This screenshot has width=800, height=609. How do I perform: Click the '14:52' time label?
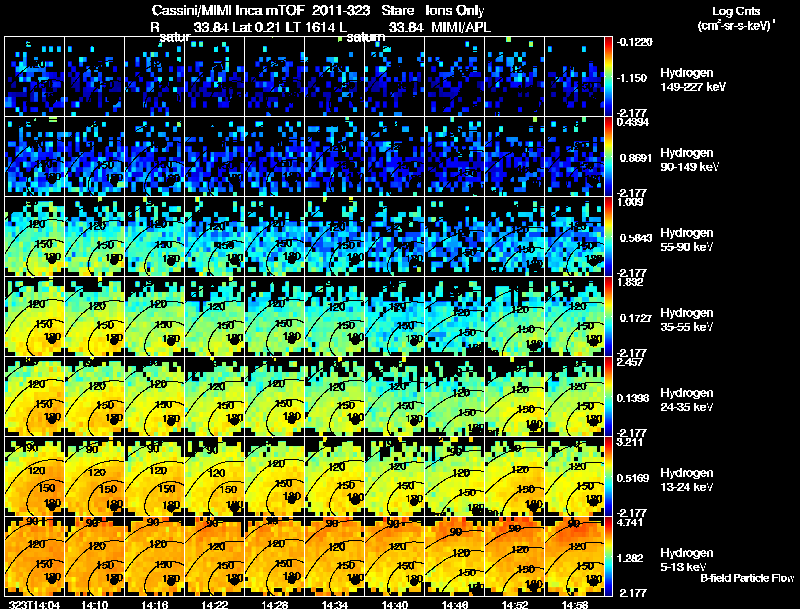coord(515,604)
